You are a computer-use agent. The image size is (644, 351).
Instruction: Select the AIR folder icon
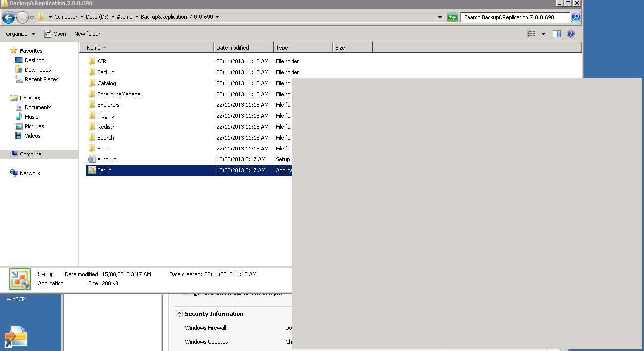click(x=92, y=61)
